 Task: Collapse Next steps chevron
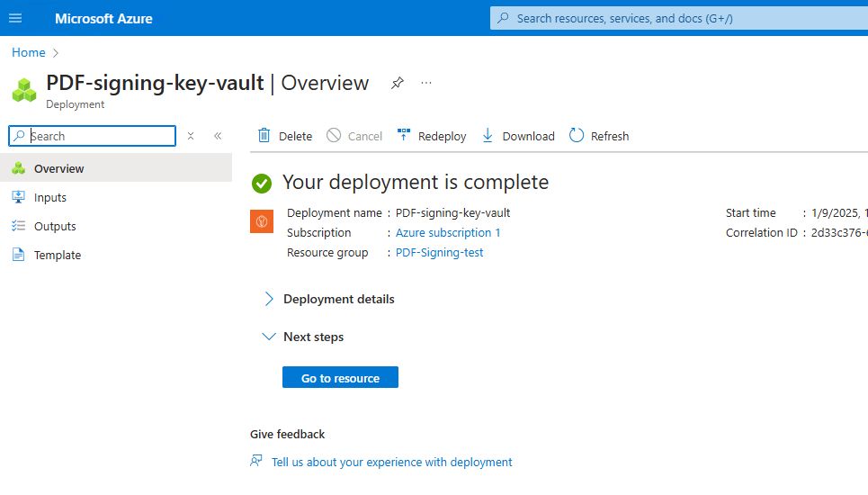pos(268,337)
